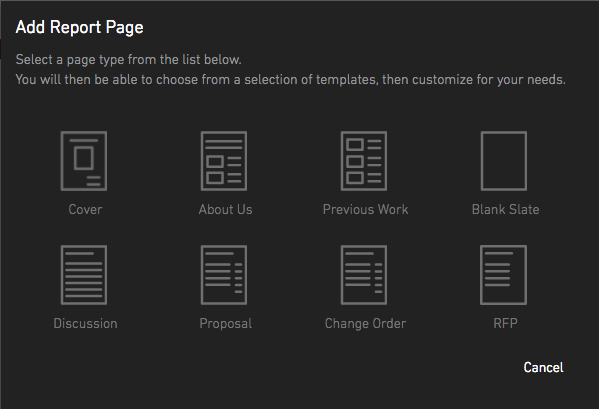Select the empty Blank Slate page icon
This screenshot has width=599, height=409.
pos(504,161)
